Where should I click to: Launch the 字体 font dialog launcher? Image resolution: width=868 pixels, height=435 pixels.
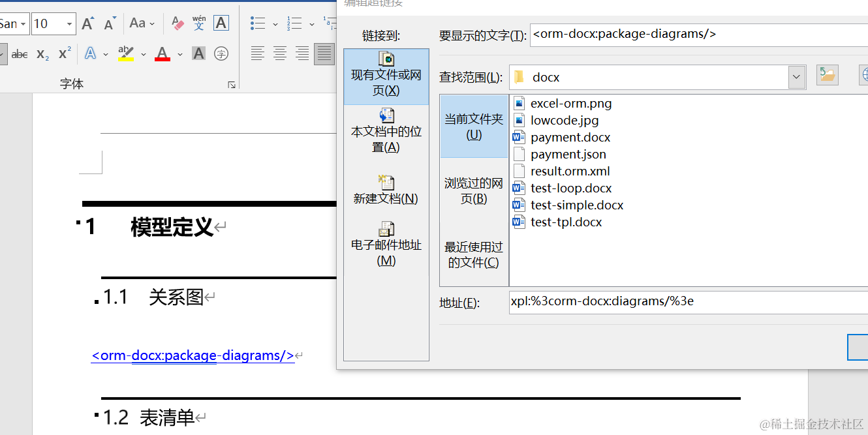tap(232, 85)
